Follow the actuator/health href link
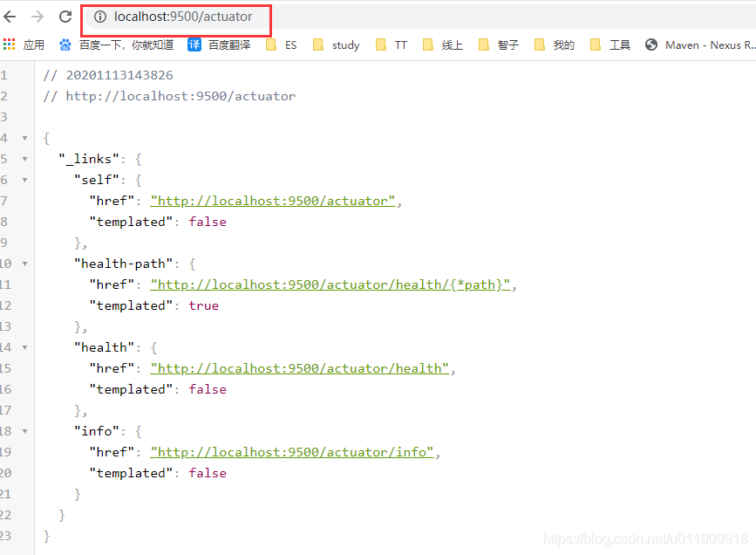Image resolution: width=756 pixels, height=555 pixels. [300, 368]
